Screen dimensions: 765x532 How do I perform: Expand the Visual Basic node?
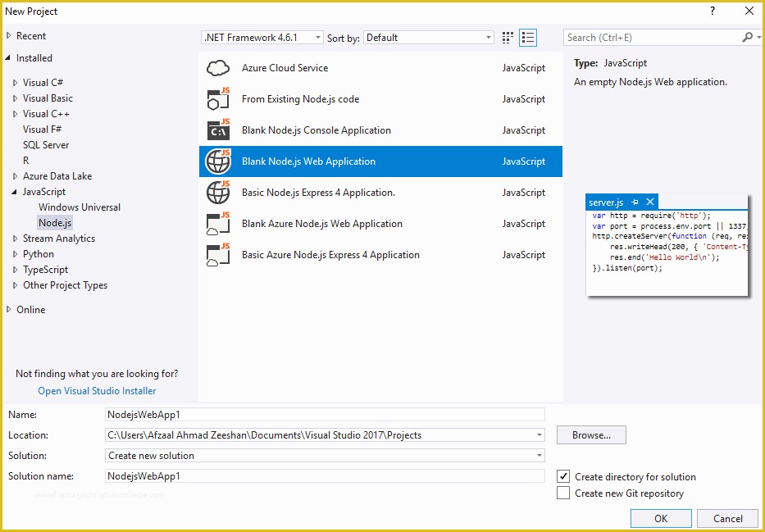(x=16, y=98)
